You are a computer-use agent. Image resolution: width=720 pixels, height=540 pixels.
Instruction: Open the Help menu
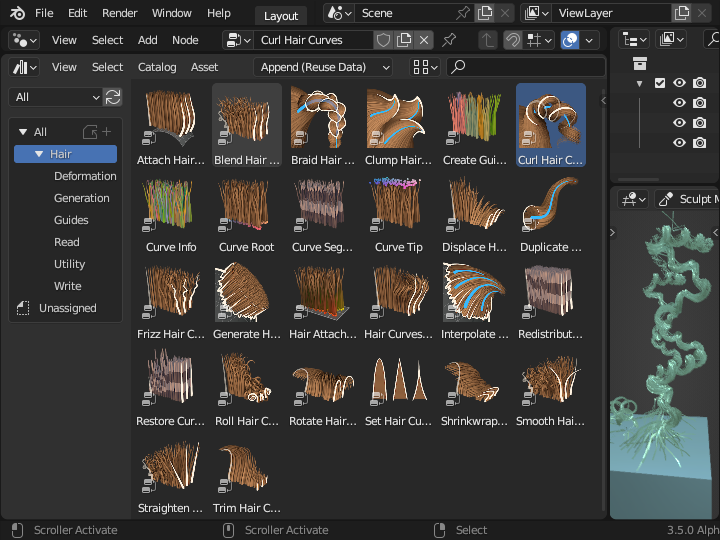[219, 13]
